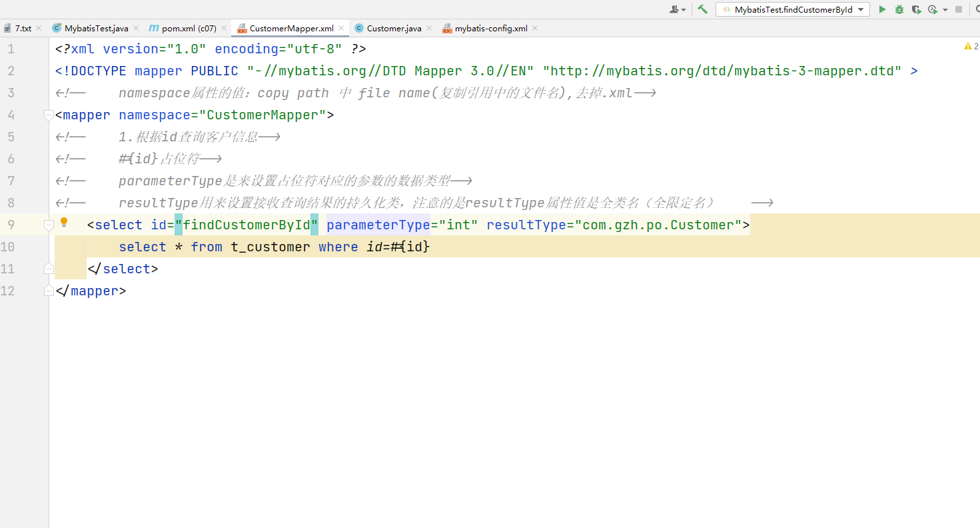Screen dimensions: 980x528
Task: Click the parameterType comment on line 7
Action: pos(263,181)
